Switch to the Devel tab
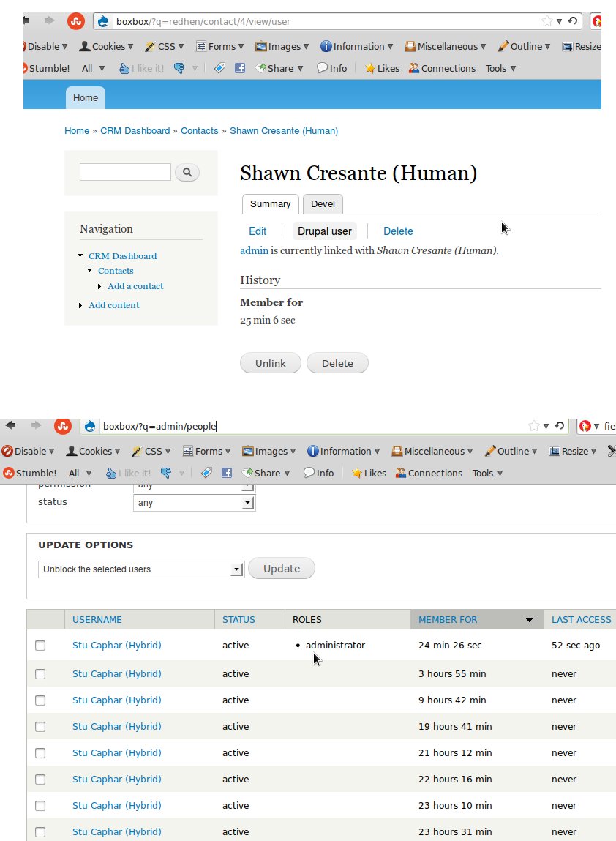 click(x=323, y=204)
